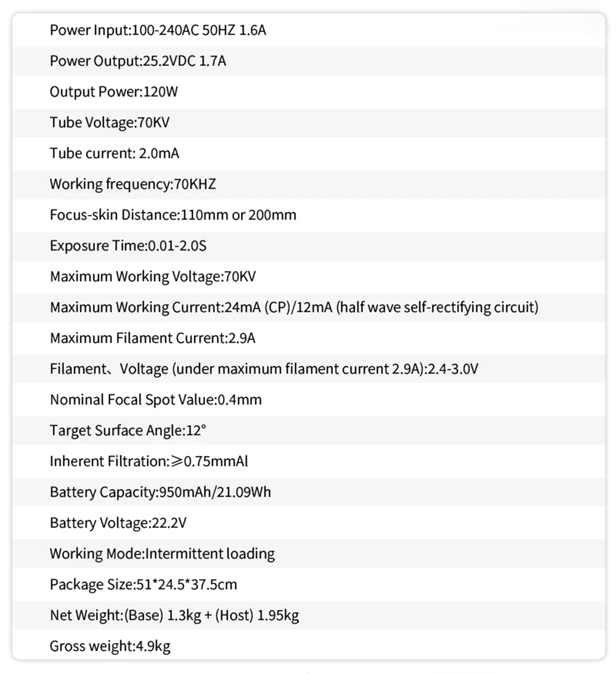Image resolution: width=616 pixels, height=674 pixels.
Task: Click the Output Power 120W row
Action: tap(114, 92)
